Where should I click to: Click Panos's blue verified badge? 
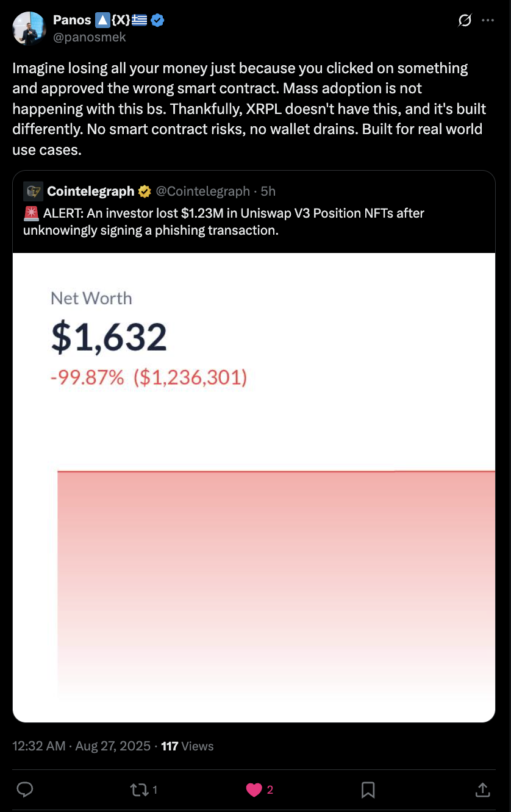click(157, 21)
